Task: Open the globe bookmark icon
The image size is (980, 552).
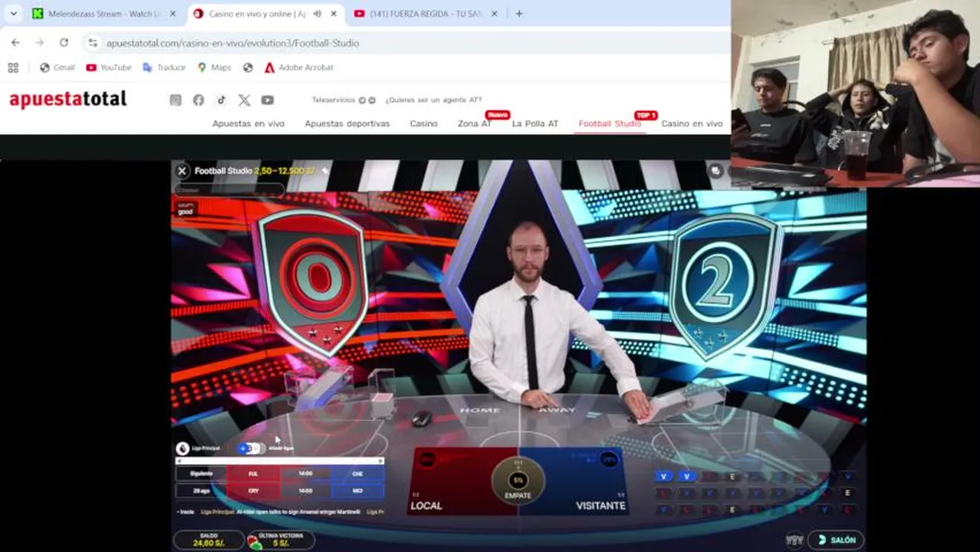Action: (248, 67)
